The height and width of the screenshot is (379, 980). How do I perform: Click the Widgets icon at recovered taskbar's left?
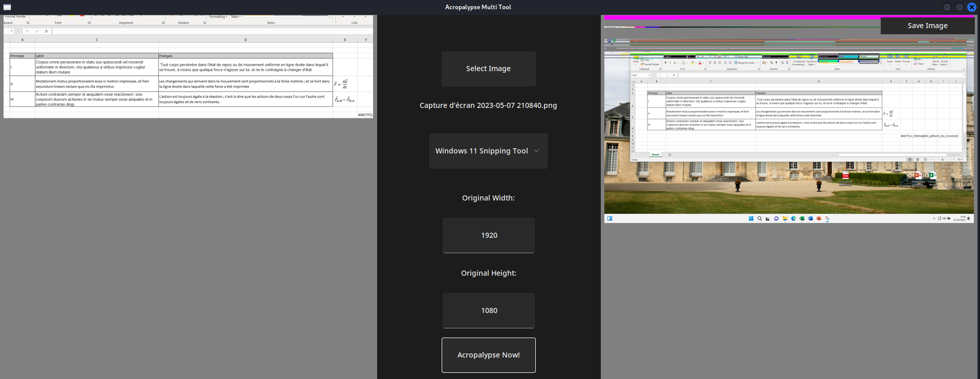click(609, 218)
